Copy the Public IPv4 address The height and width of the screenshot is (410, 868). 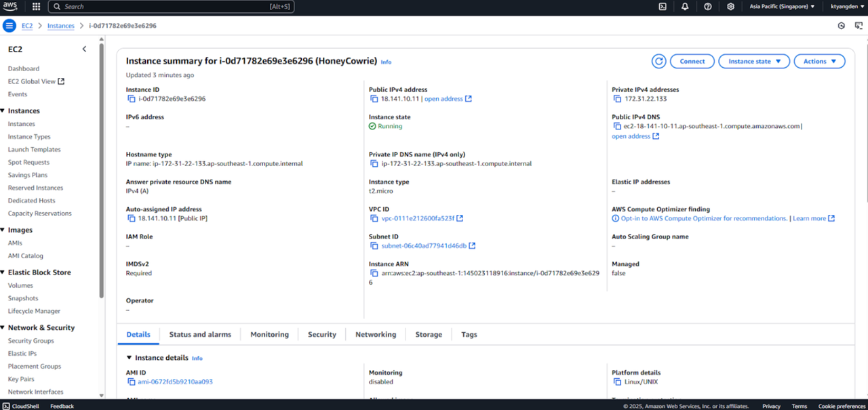(x=374, y=99)
